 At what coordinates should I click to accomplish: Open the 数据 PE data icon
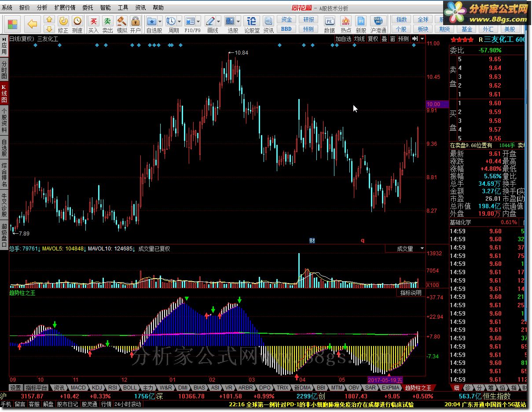point(329,24)
